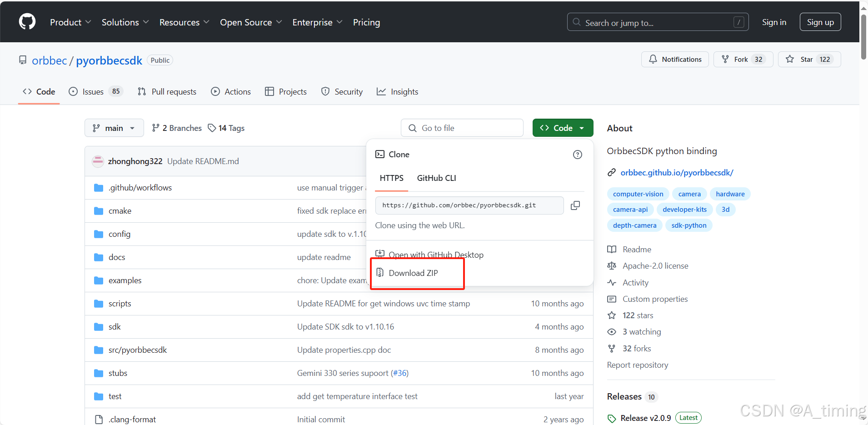Open the Projects tab

pos(286,92)
